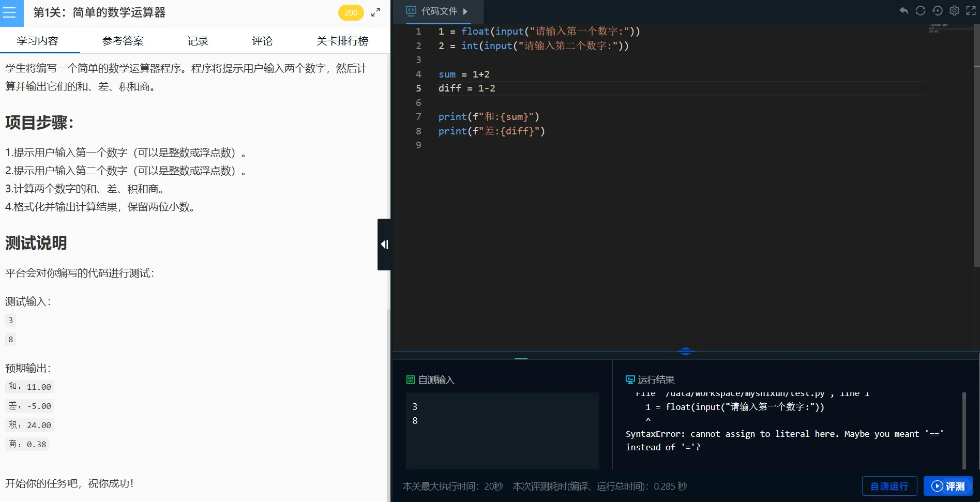Open the hamburger menu at top left

(x=11, y=13)
